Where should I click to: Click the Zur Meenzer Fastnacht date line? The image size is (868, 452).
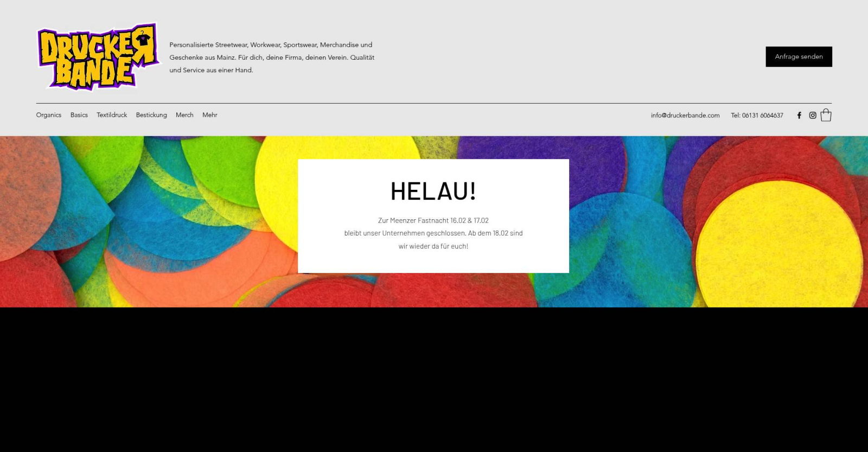pos(433,220)
